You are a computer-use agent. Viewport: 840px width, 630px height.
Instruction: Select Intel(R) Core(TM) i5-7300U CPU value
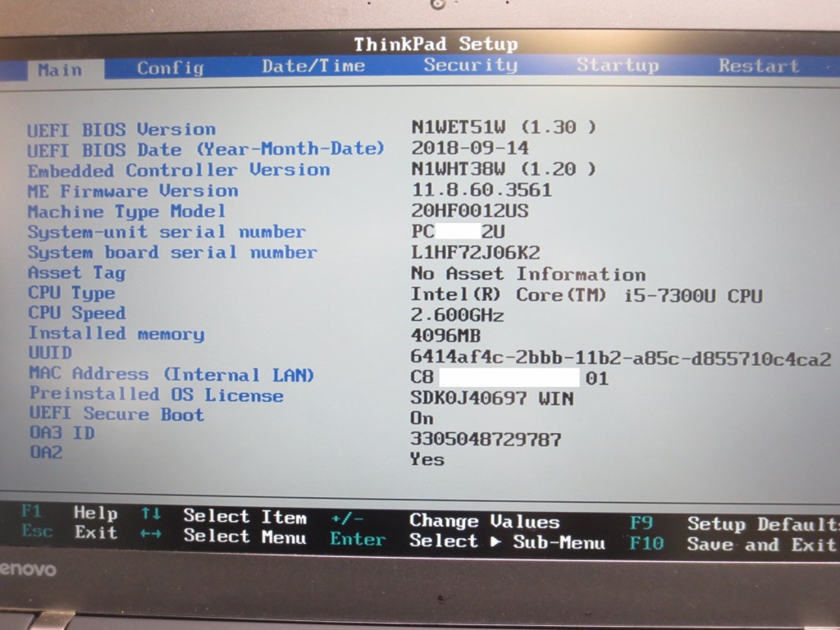[x=587, y=294]
